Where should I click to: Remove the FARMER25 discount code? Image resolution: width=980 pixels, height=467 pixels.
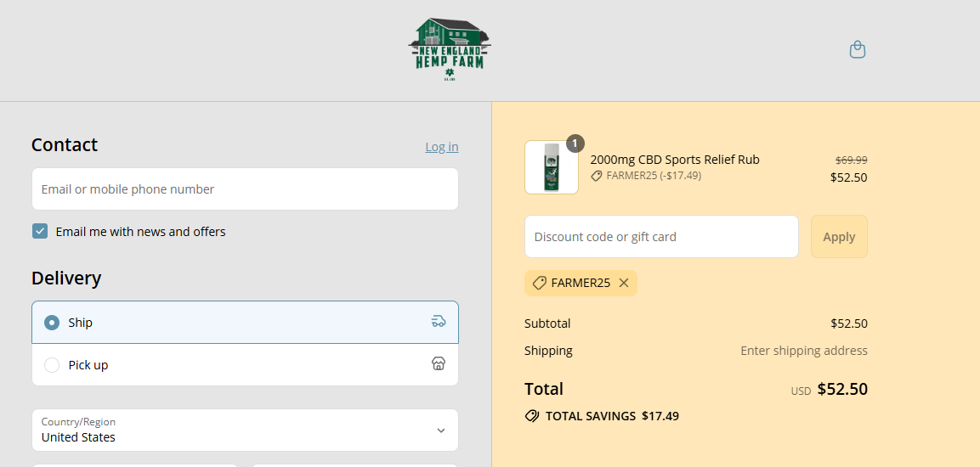[x=623, y=283]
